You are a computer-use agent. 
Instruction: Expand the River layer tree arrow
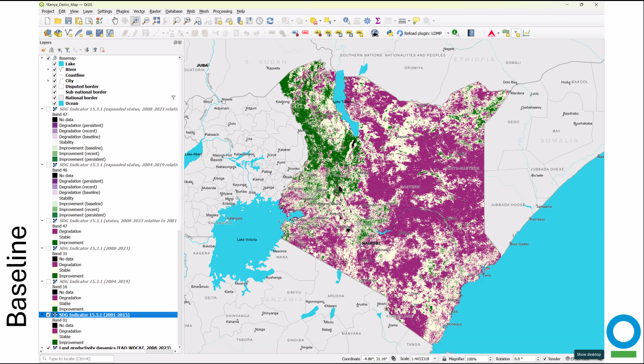(49, 69)
